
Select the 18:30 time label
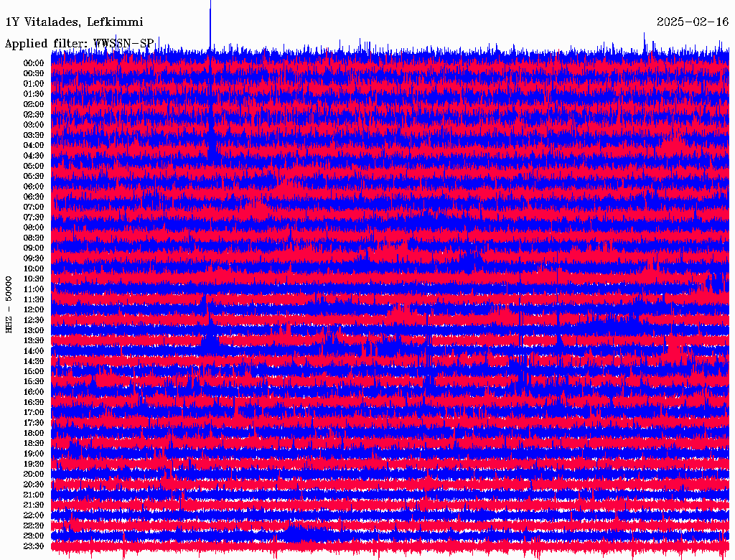tap(34, 443)
